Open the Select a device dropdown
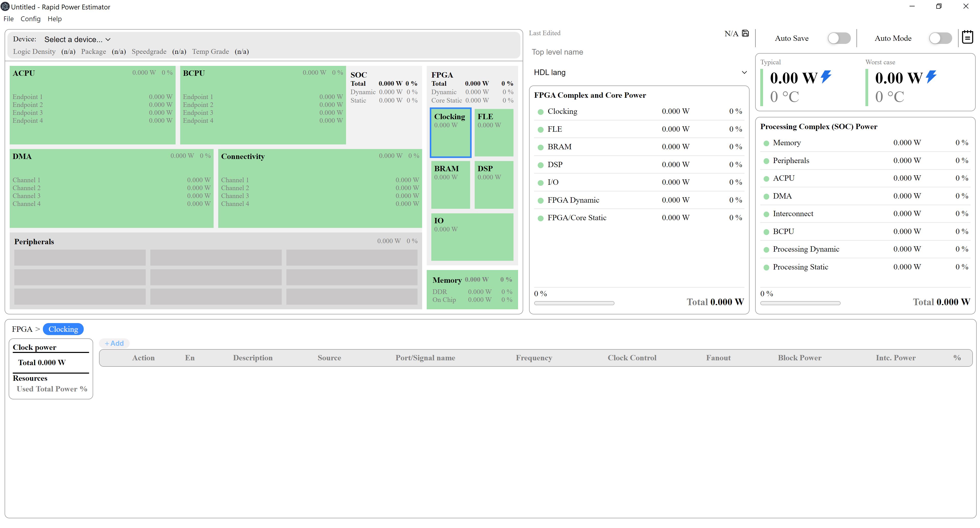980x528 pixels. pyautogui.click(x=77, y=40)
